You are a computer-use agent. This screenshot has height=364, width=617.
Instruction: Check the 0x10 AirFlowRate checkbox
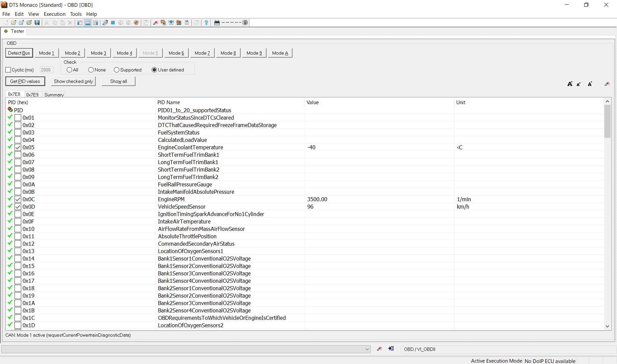point(18,229)
